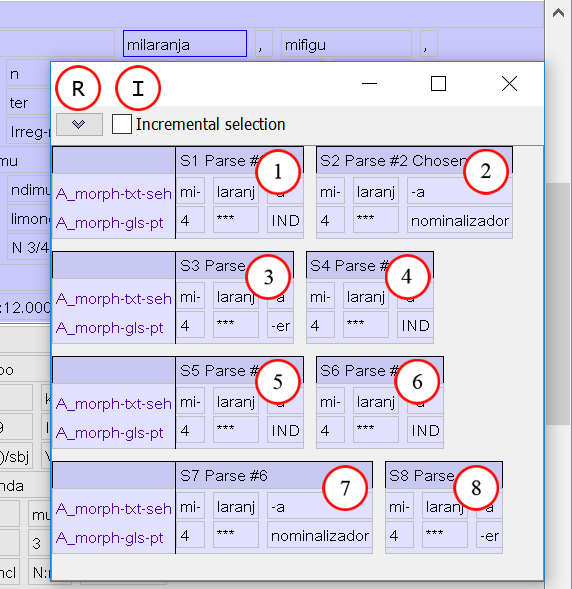Screen dimensions: 572x589
Task: Click the numbered circle 8 marker
Action: (x=476, y=488)
